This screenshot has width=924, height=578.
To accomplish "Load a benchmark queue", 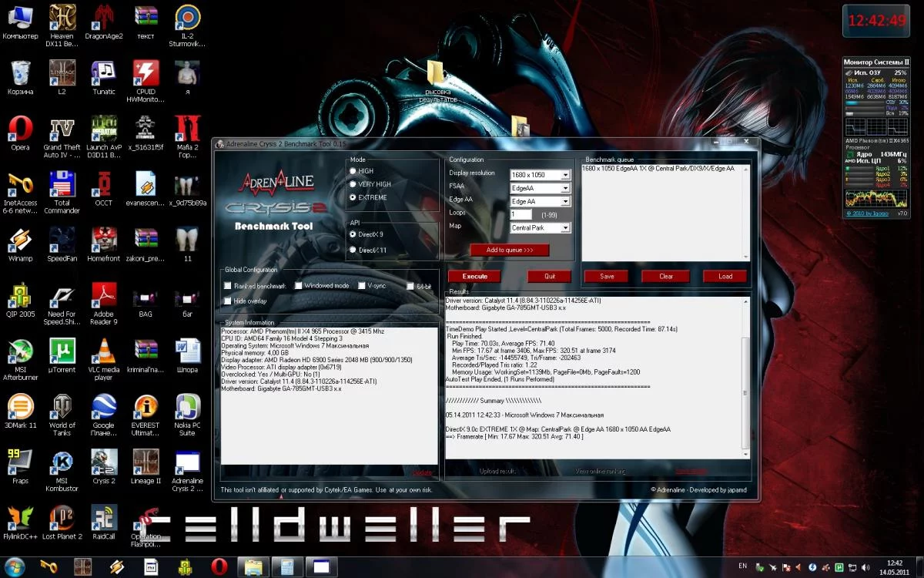I will (x=725, y=276).
